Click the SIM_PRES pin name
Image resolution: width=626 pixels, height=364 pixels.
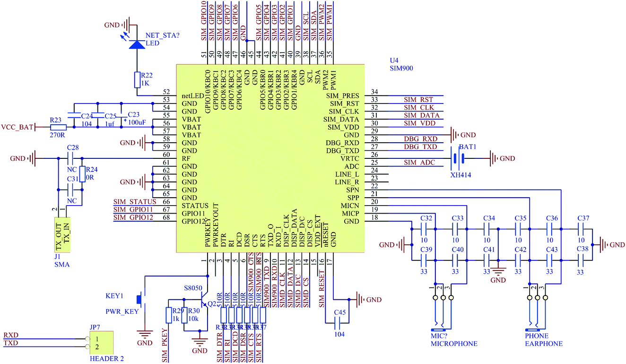tap(343, 96)
